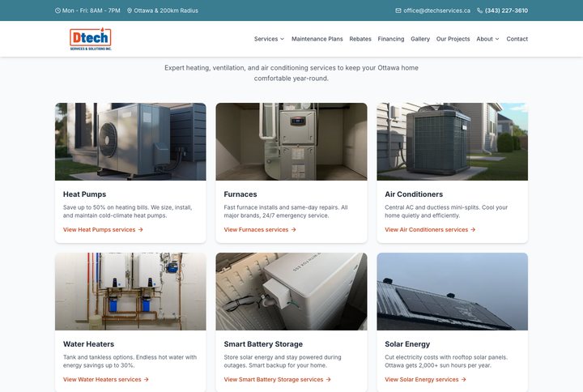
Task: Click the arrow after View Water Heaters services
Action: click(146, 380)
